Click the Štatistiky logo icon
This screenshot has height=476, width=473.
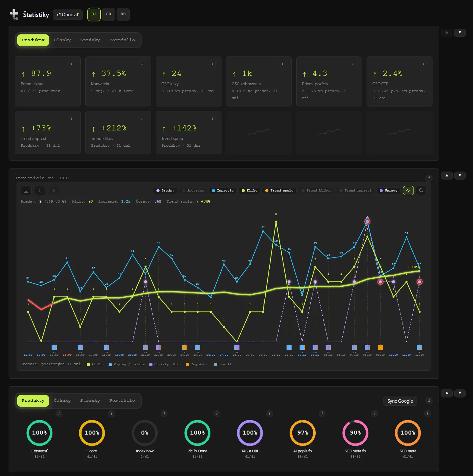14,14
